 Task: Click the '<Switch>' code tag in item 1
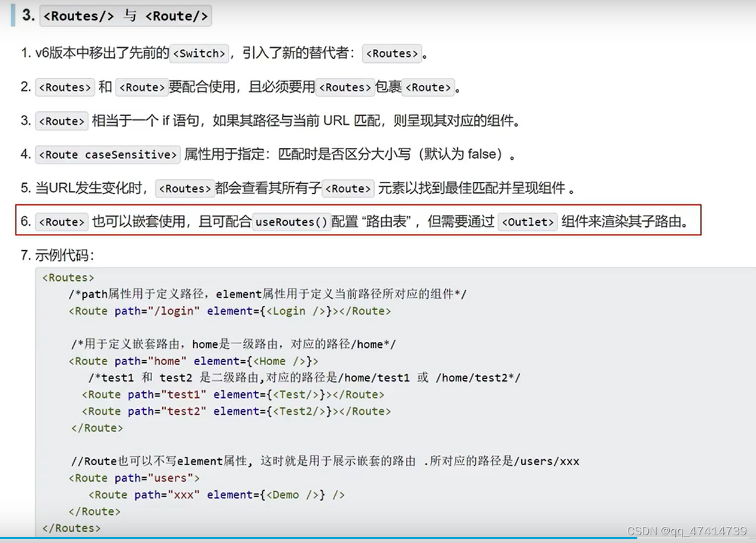[x=199, y=53]
